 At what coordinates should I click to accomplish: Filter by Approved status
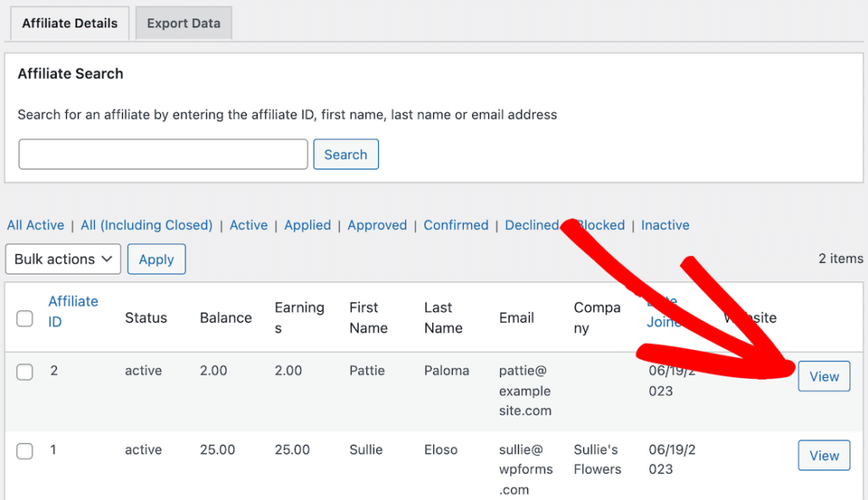tap(377, 225)
